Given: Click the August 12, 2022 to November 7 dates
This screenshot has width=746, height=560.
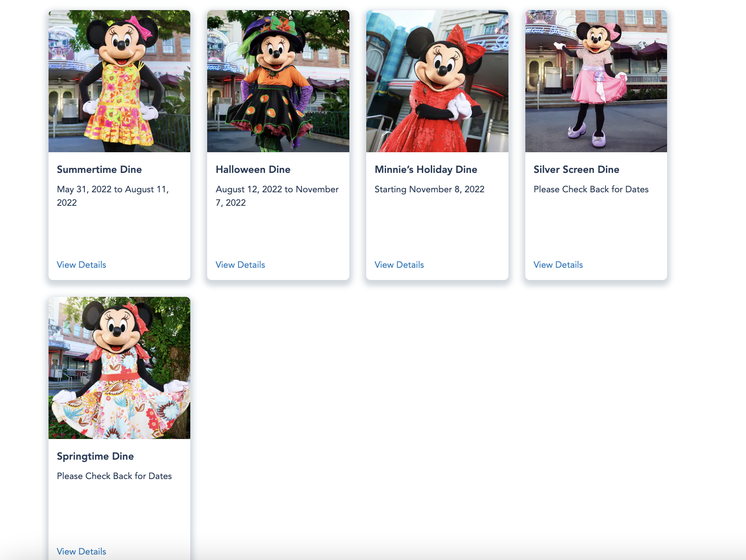Looking at the screenshot, I should click(x=277, y=196).
